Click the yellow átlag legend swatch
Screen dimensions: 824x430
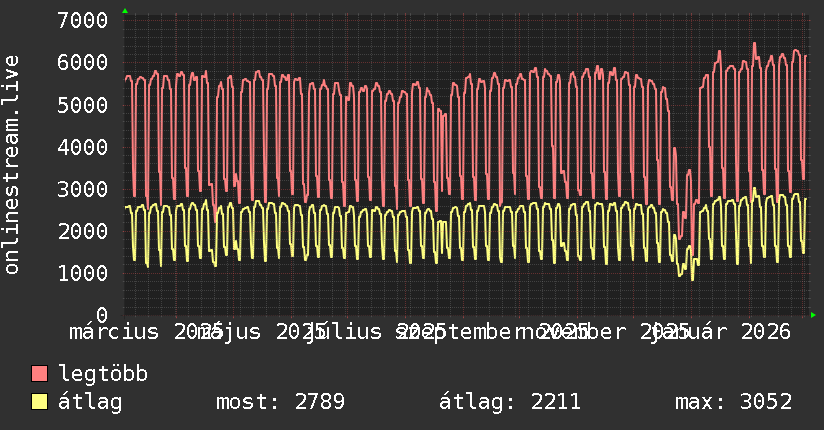coord(39,402)
